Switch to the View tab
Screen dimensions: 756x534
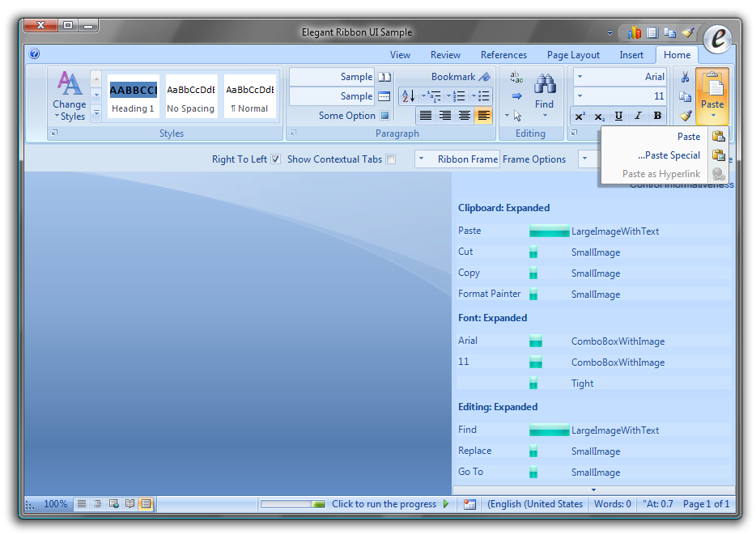click(x=400, y=55)
